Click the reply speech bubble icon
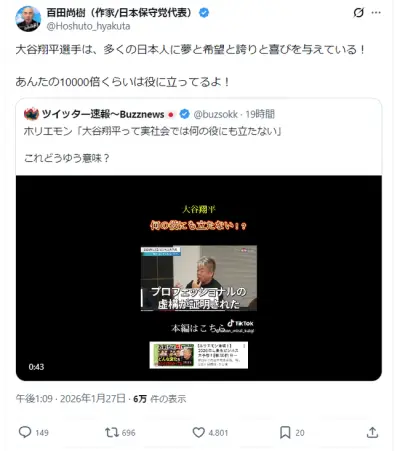 25,432
